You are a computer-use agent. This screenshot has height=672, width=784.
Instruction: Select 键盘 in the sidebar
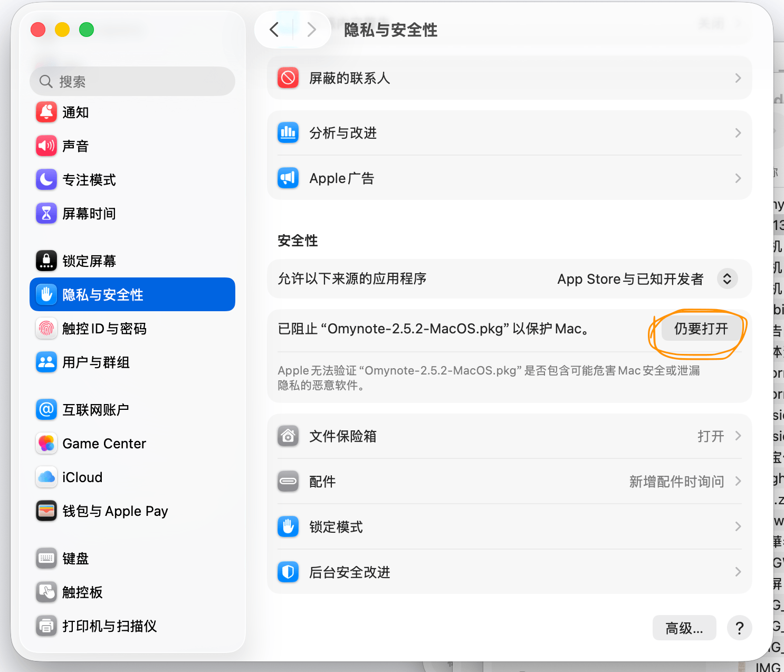tap(132, 559)
